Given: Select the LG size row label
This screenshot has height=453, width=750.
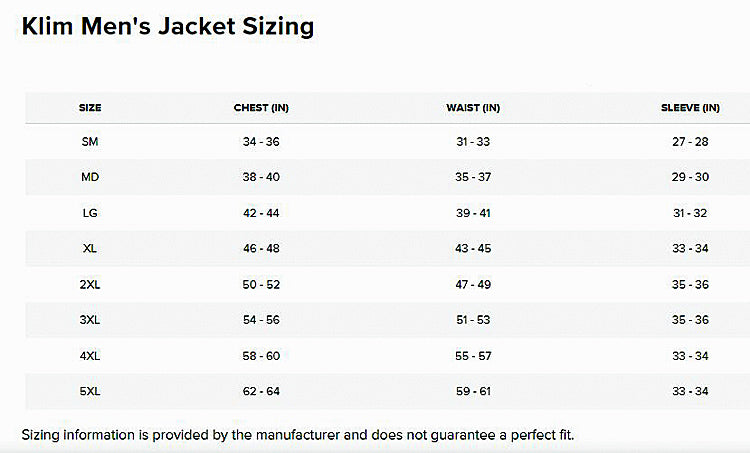Looking at the screenshot, I should (x=90, y=213).
